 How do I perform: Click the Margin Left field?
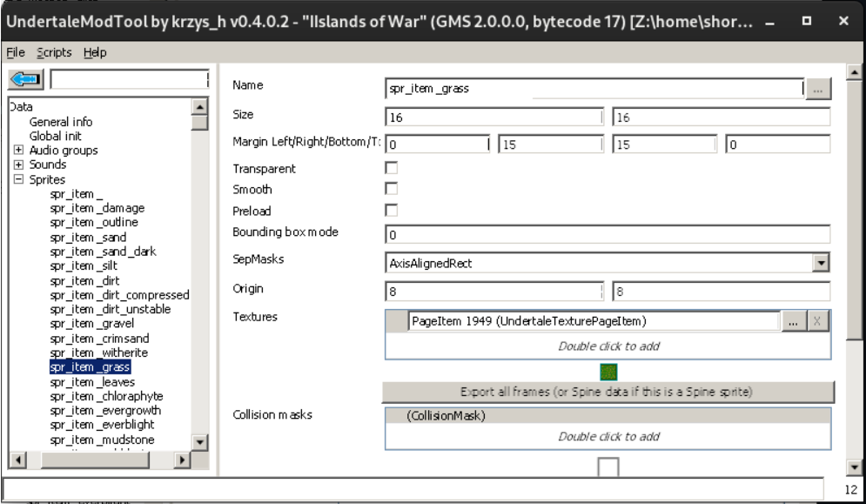[437, 144]
